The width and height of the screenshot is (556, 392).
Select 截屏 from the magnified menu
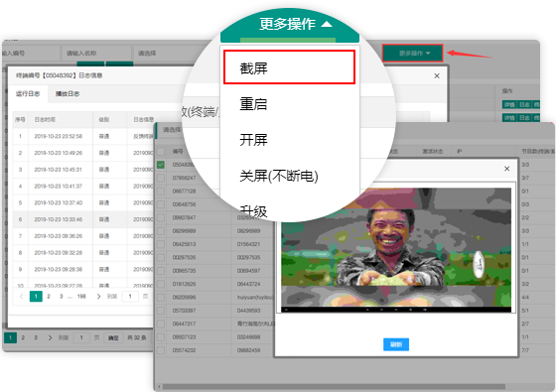coord(289,67)
